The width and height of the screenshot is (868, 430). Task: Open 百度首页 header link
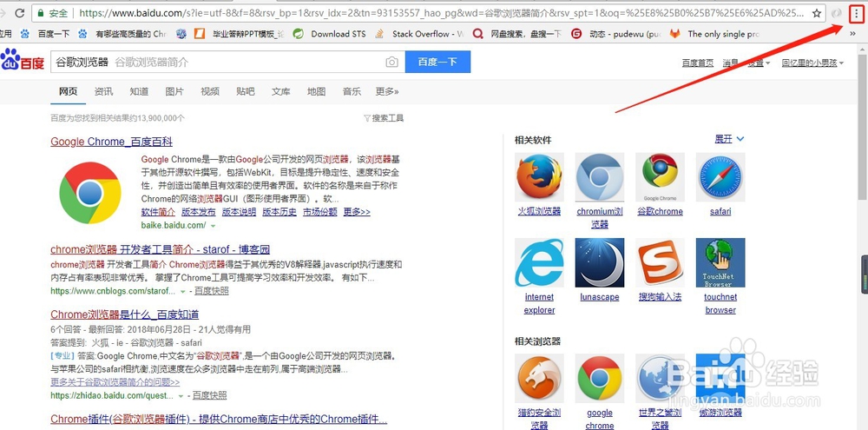[x=698, y=63]
